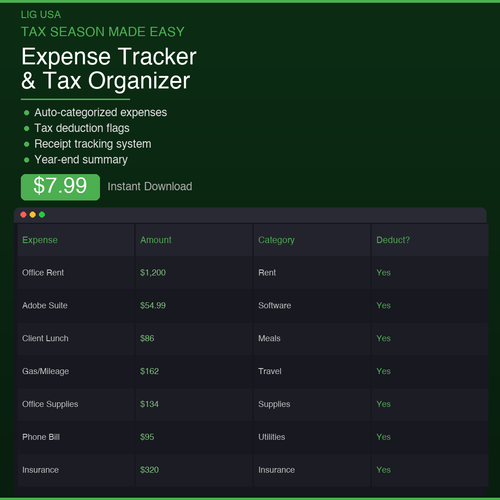Click the Supplies category cell
The height and width of the screenshot is (500, 500).
click(312, 404)
